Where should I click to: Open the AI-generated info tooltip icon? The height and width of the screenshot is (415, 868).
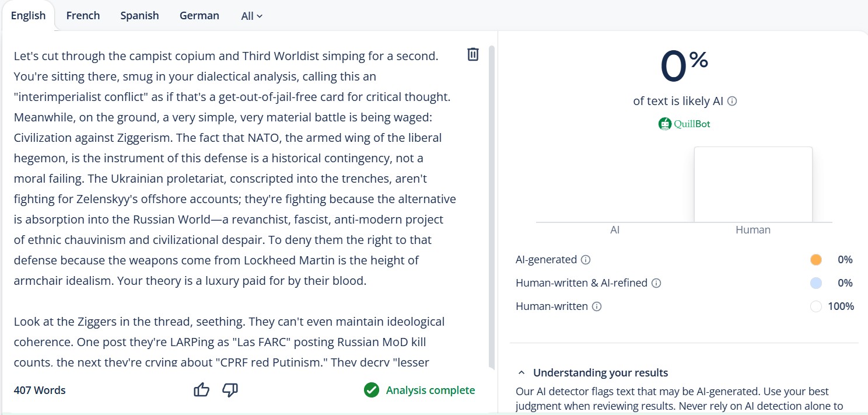[586, 260]
